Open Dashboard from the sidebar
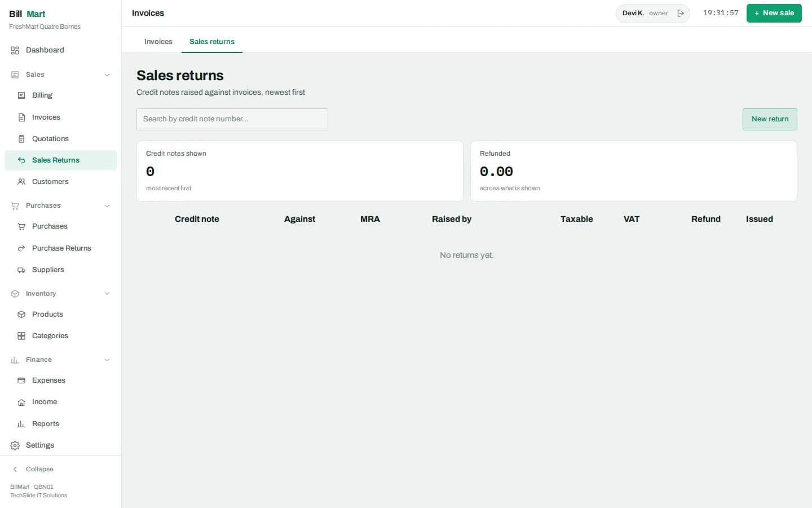Screen dimensions: 812x508 60,50
